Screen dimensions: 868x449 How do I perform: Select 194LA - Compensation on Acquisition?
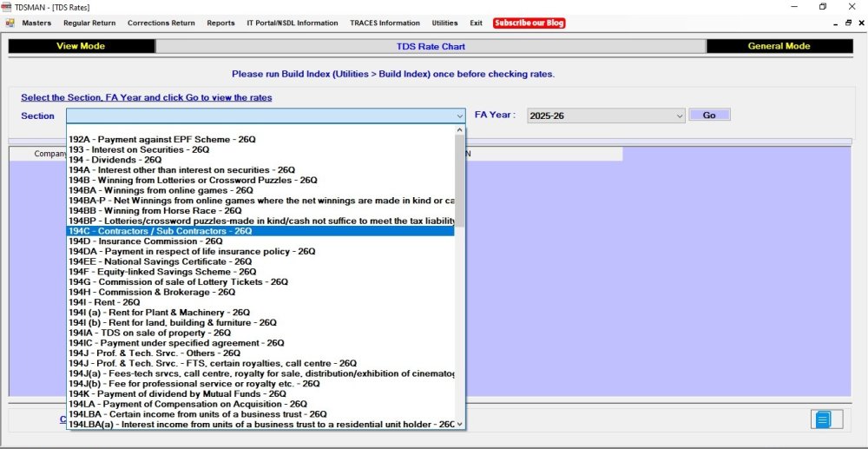260,404
